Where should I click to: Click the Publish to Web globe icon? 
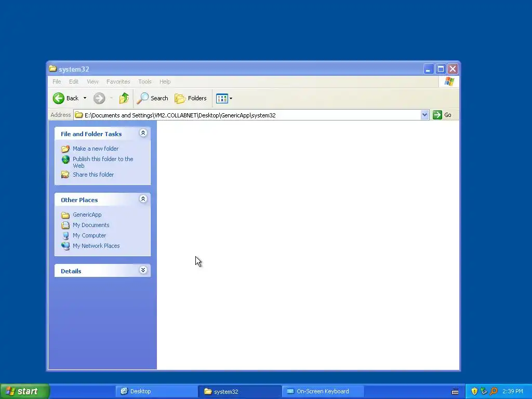[x=65, y=159]
